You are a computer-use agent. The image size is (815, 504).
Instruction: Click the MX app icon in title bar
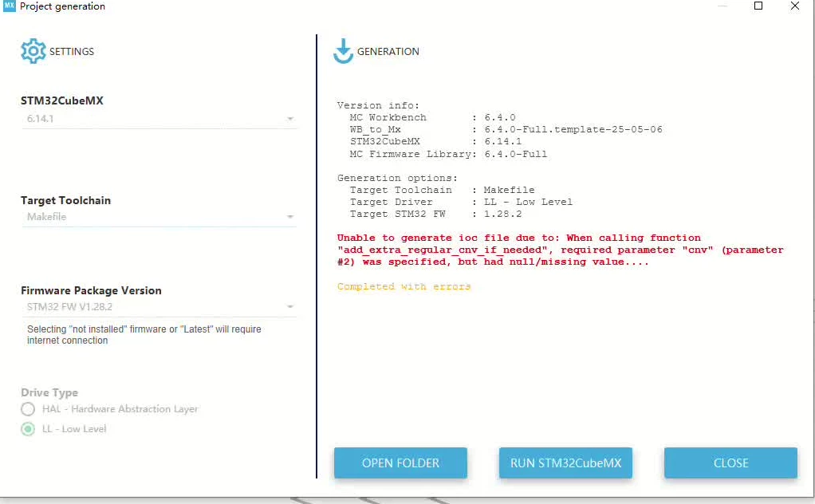pos(10,6)
